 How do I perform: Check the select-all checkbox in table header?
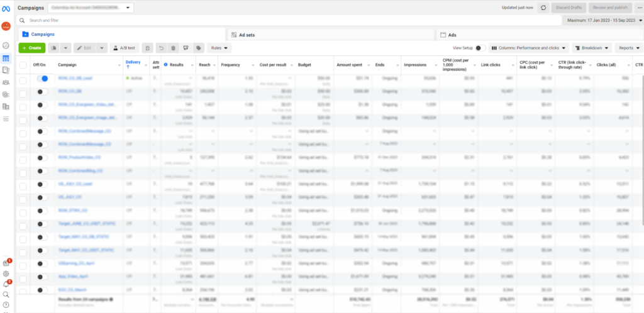tap(23, 64)
